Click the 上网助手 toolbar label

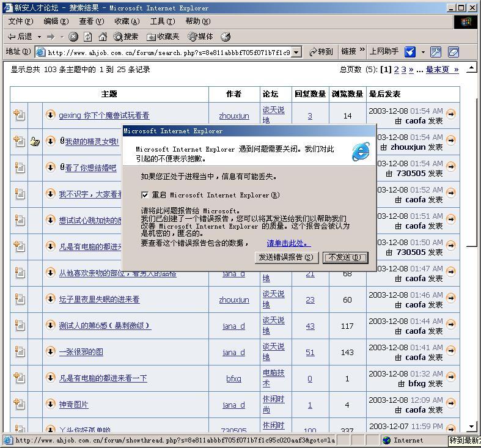(384, 51)
